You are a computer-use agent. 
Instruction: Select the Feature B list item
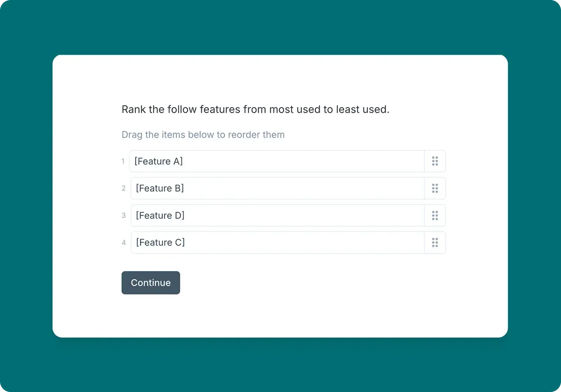pos(277,188)
